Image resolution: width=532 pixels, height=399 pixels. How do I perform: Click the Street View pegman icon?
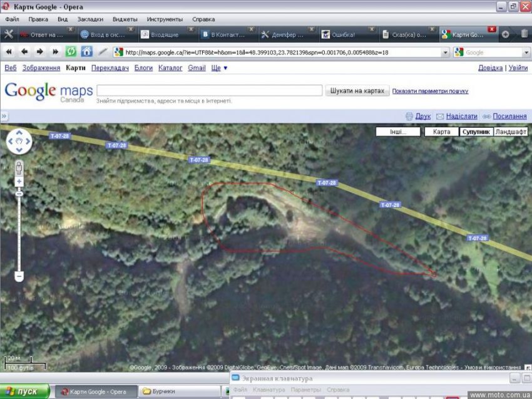click(x=19, y=168)
